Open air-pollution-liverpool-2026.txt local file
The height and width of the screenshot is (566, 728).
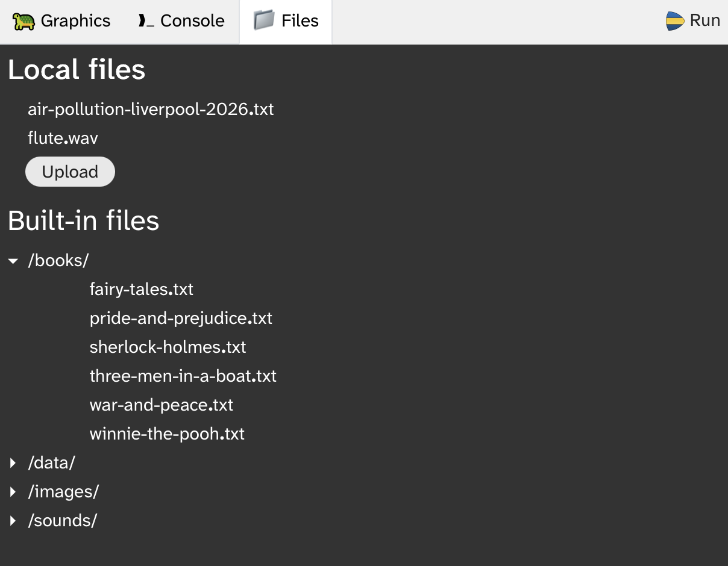click(151, 109)
